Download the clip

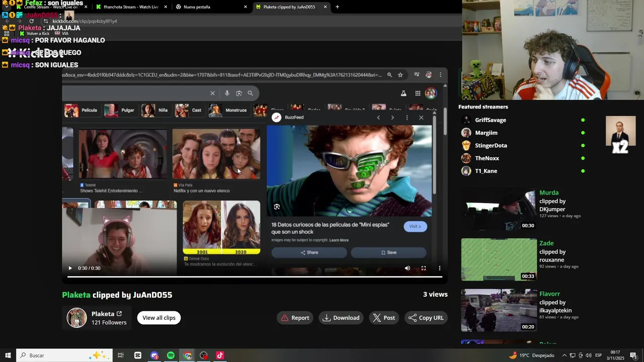tap(341, 318)
